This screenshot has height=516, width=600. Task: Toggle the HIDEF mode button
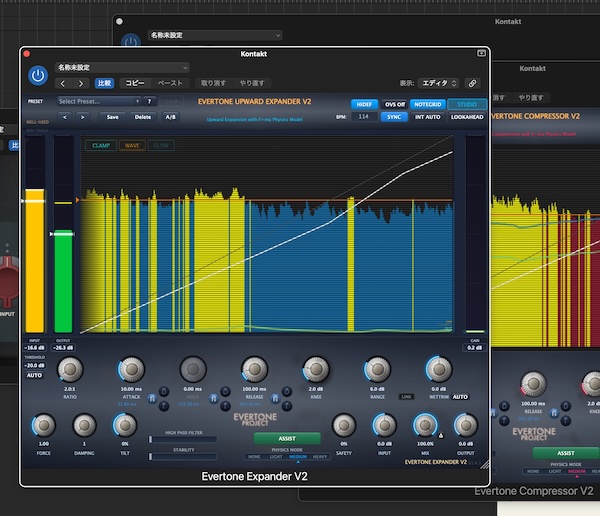click(x=364, y=104)
